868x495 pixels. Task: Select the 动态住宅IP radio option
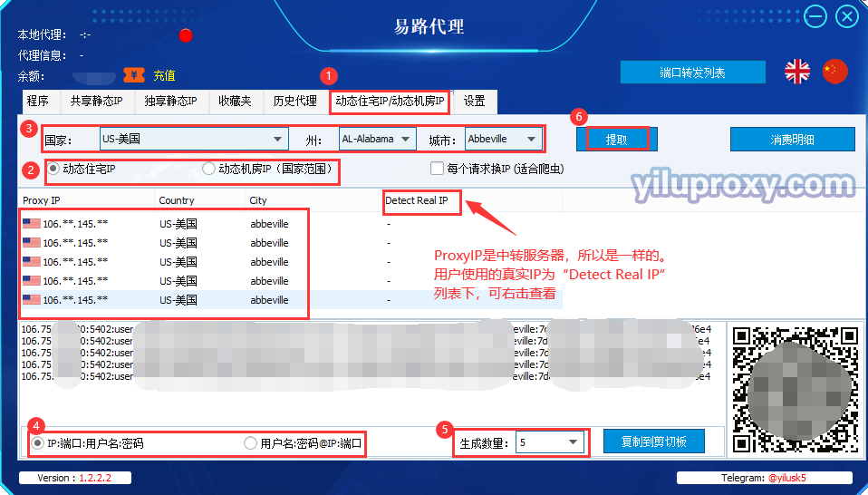(x=82, y=169)
